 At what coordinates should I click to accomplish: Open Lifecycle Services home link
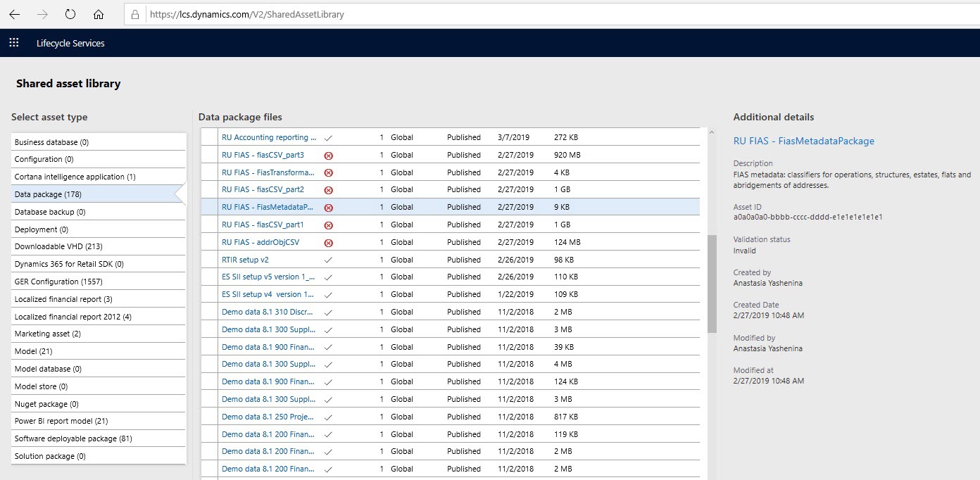[x=70, y=43]
